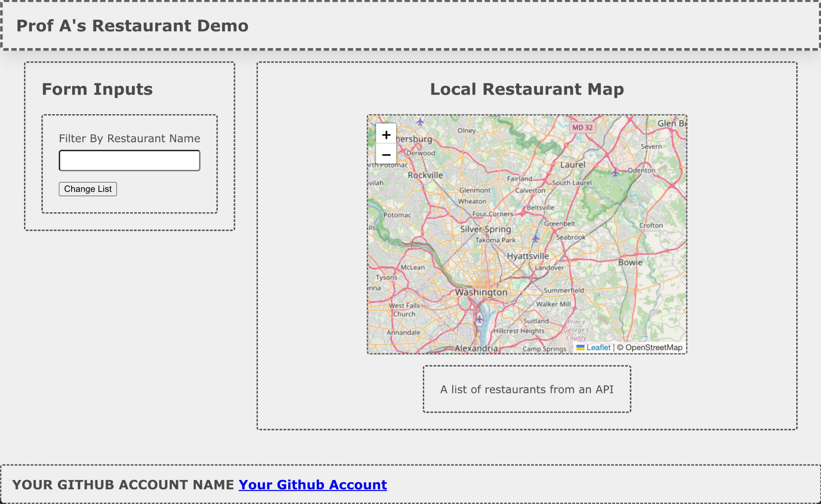Click the airport icon near Greenbelt
821x504 pixels.
point(536,239)
